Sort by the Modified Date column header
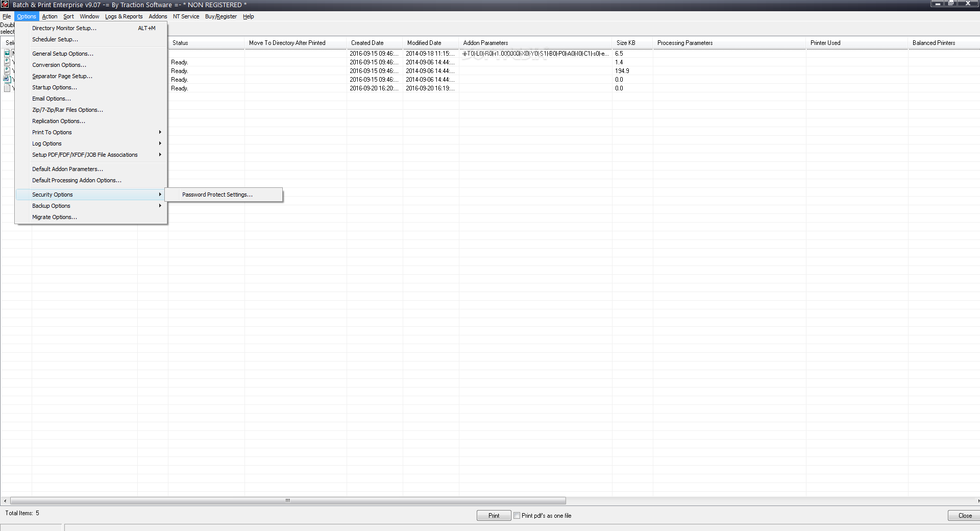980x531 pixels. click(x=431, y=43)
